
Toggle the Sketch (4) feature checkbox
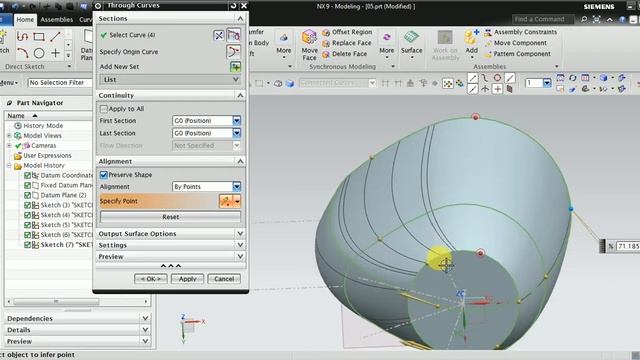coord(27,215)
